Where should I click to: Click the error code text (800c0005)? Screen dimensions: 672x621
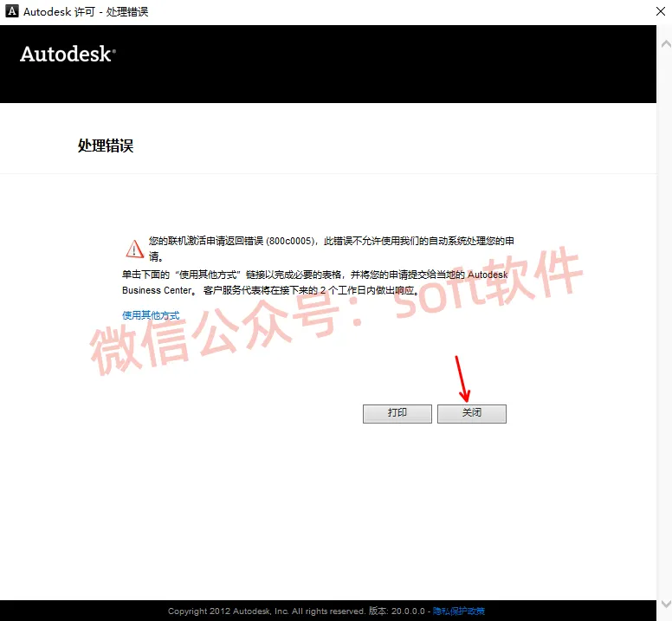pos(291,241)
